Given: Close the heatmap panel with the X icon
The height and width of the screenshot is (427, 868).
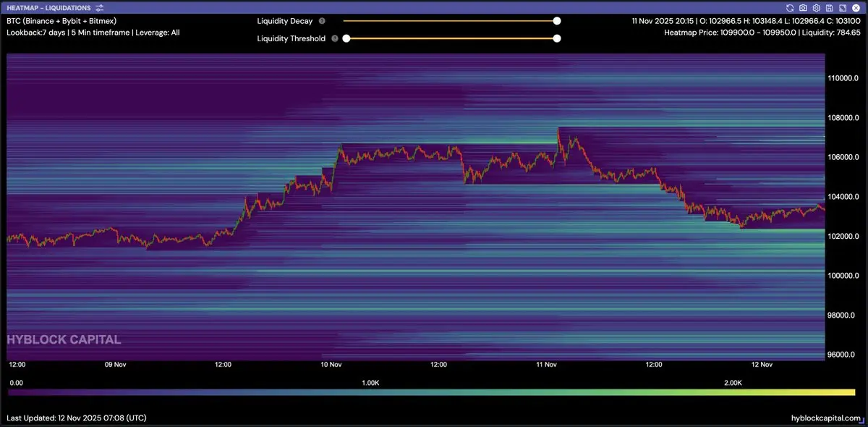Looking at the screenshot, I should 855,8.
